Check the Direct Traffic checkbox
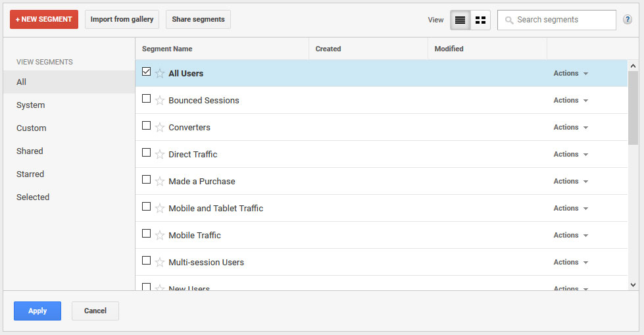644x335 pixels. [x=146, y=153]
